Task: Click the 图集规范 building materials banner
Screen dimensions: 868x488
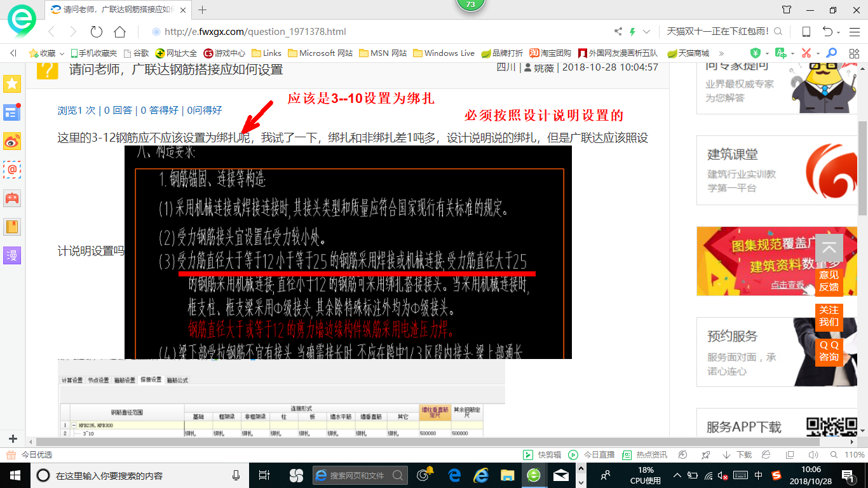Action: pos(777,261)
